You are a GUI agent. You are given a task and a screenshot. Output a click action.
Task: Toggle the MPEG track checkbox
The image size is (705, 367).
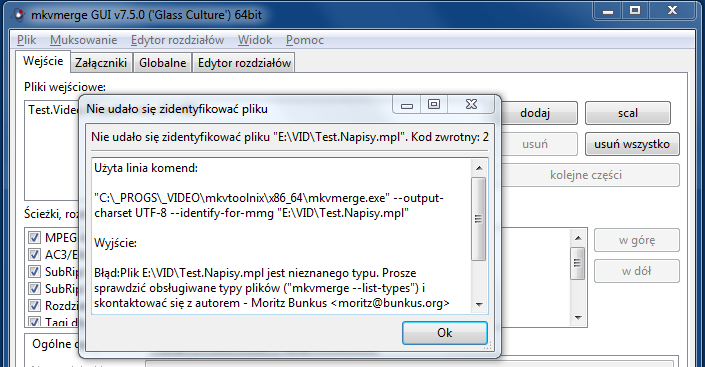pos(34,237)
